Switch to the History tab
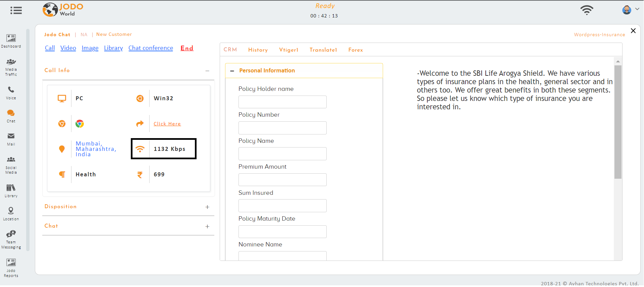Image resolution: width=644 pixels, height=287 pixels. (258, 50)
